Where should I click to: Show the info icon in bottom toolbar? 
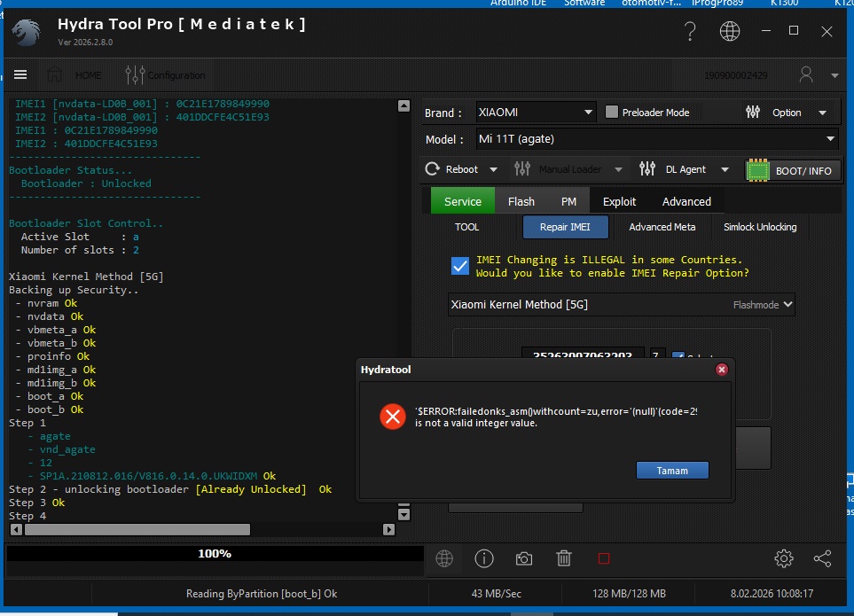coord(484,558)
